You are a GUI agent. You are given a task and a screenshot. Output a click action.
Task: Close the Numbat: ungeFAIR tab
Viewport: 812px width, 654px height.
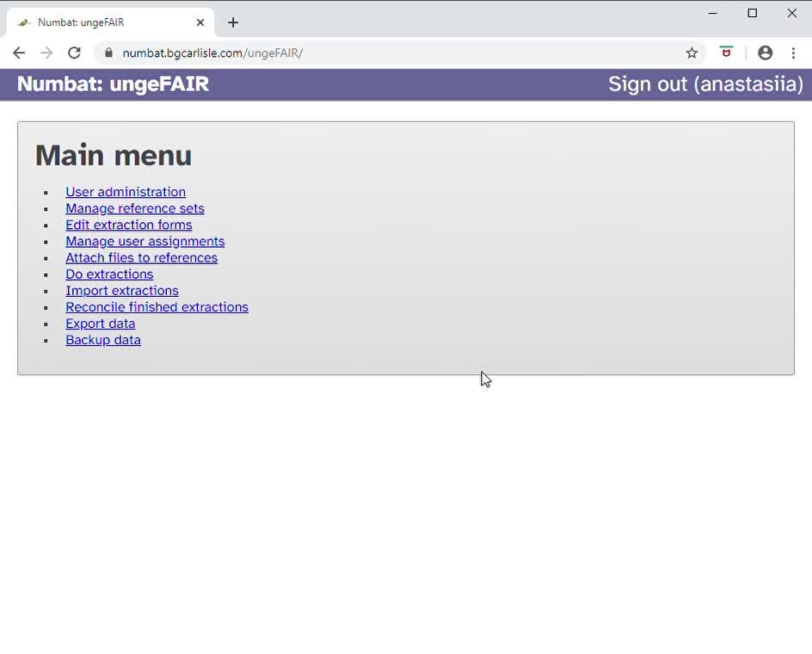point(200,22)
